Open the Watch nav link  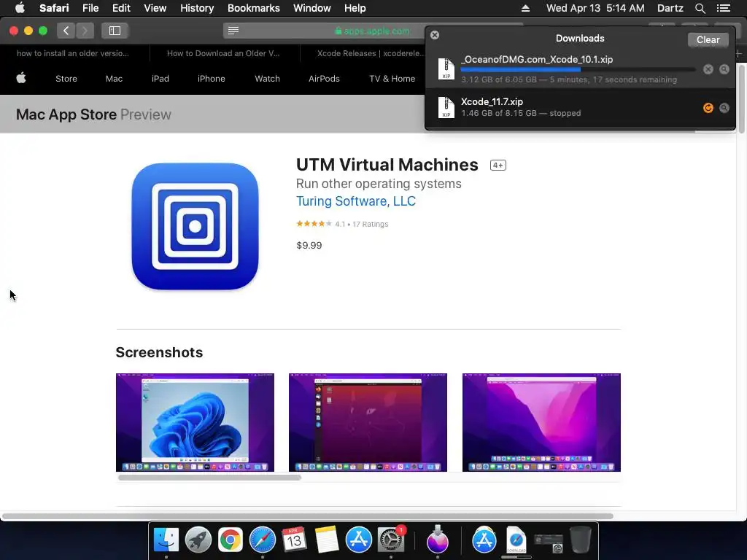[267, 79]
